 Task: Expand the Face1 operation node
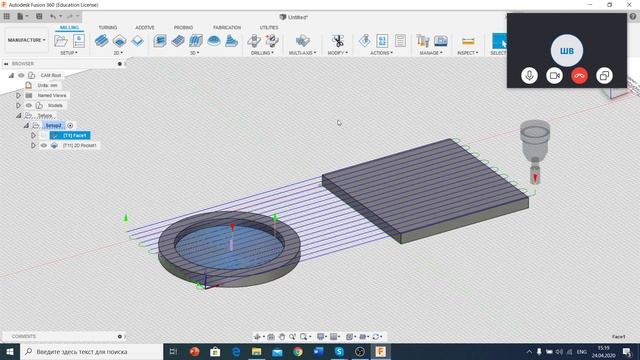pyautogui.click(x=33, y=136)
